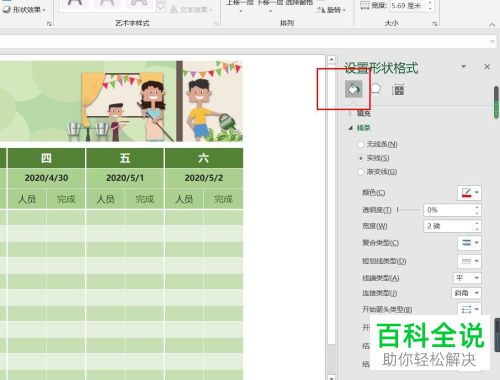Viewport: 500px width, 380px height.
Task: Click the transparency 0% input field
Action: click(448, 210)
